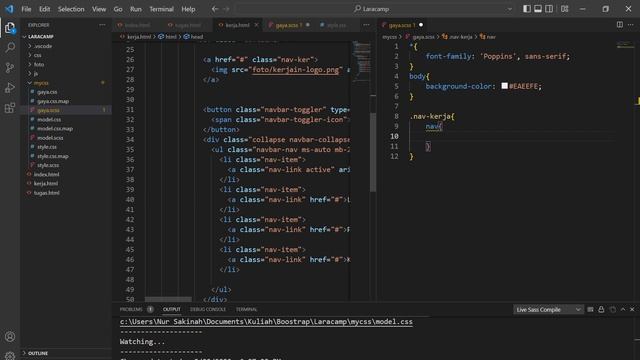Open the View menu
The image size is (640, 360).
coord(99,9)
